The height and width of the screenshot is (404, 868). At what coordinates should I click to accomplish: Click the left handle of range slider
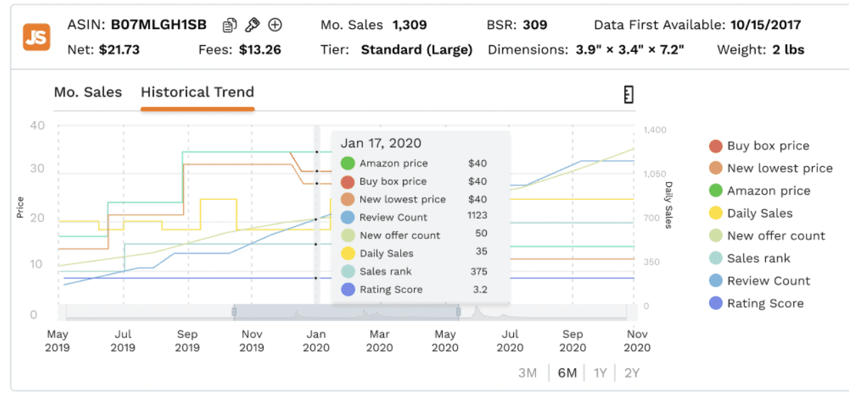234,311
